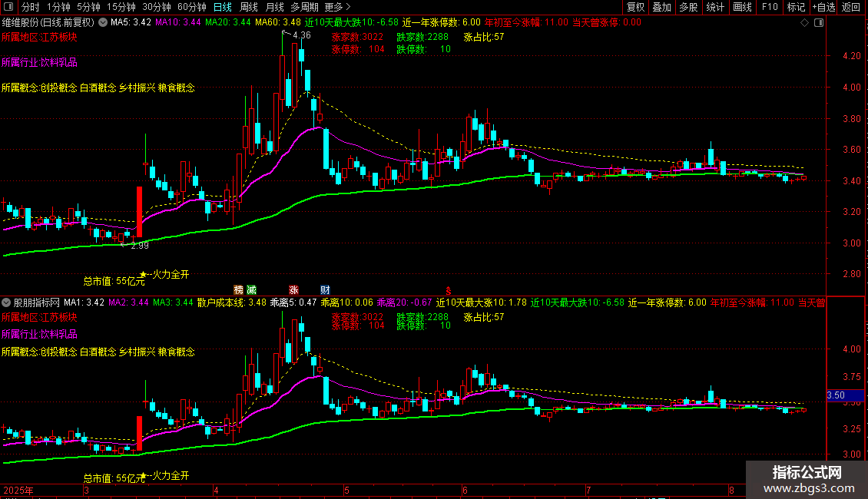868x499 pixels.
Task: Click the big red limit-up candle in main chart
Action: [140, 212]
